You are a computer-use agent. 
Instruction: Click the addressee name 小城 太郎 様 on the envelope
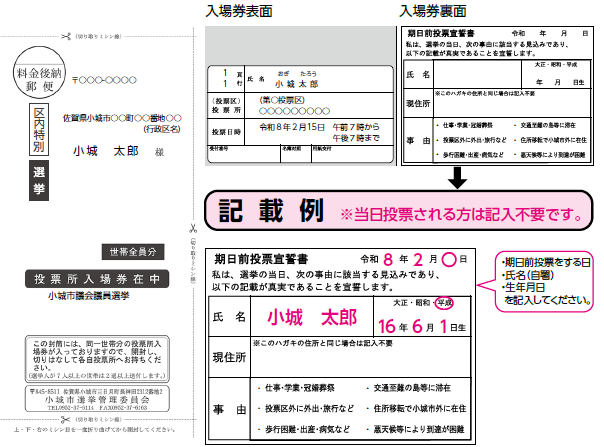pyautogui.click(x=118, y=151)
